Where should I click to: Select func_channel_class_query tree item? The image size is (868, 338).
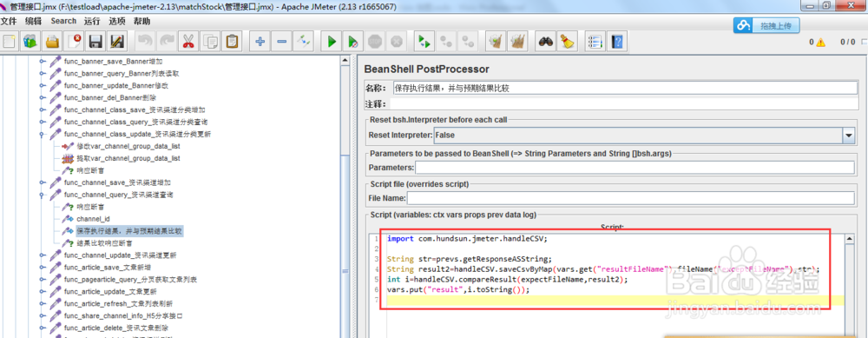click(x=135, y=122)
